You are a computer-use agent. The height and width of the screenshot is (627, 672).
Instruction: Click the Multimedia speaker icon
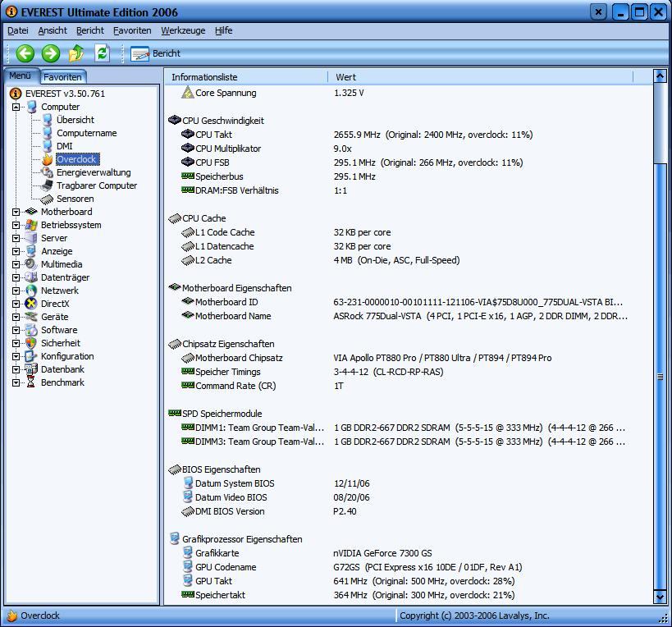pos(31,264)
